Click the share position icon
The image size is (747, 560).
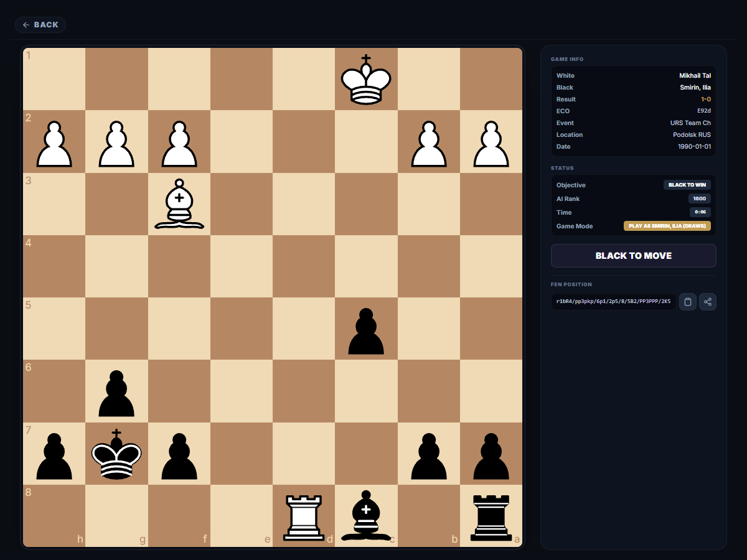708,302
